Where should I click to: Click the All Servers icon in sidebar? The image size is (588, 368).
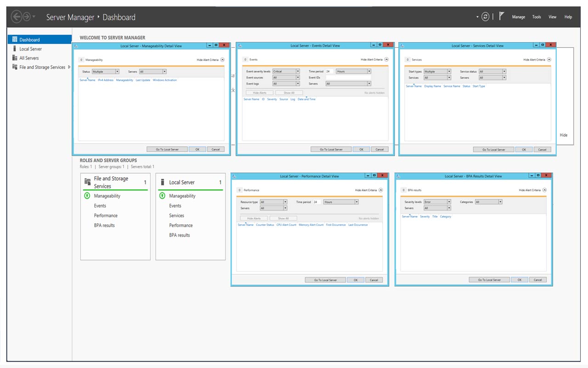click(x=15, y=58)
